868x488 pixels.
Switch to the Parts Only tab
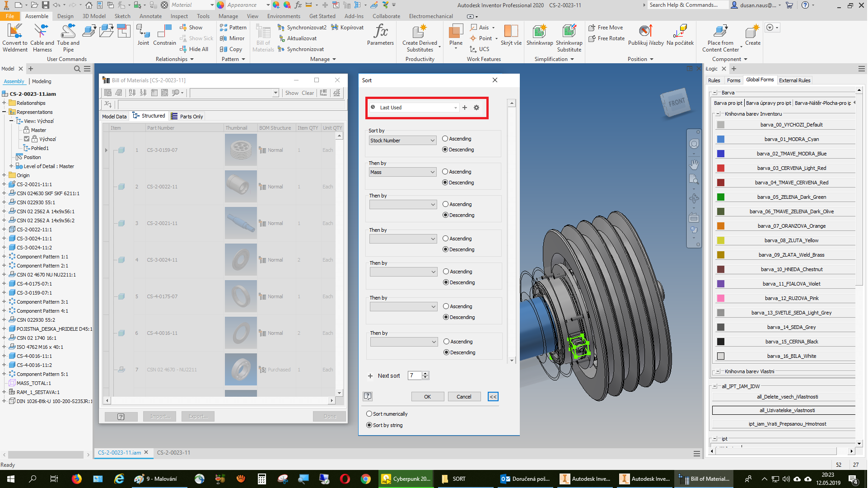point(187,116)
